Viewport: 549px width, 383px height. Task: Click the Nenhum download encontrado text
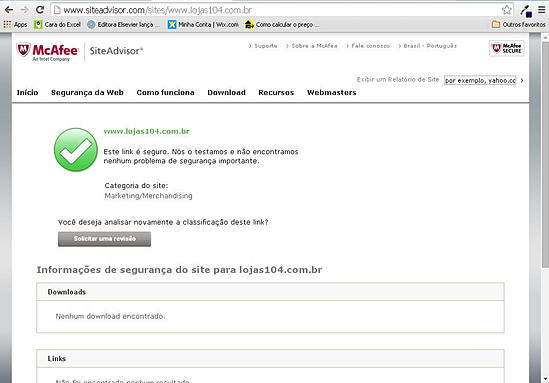tap(110, 316)
